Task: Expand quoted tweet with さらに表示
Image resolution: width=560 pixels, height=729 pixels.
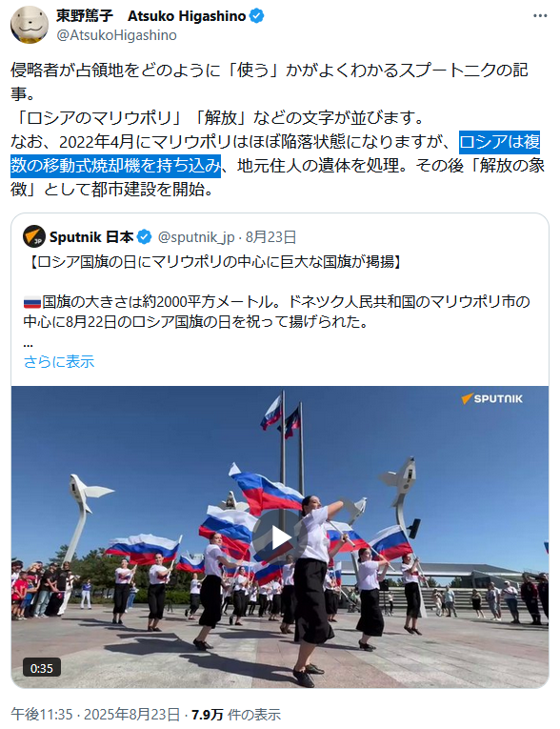Action: point(59,361)
